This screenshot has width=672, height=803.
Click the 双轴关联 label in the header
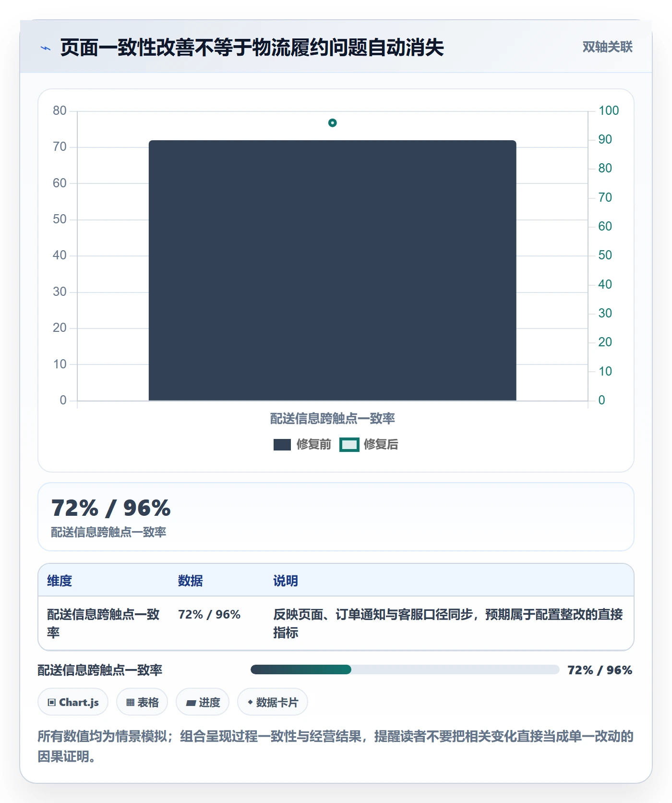[607, 47]
